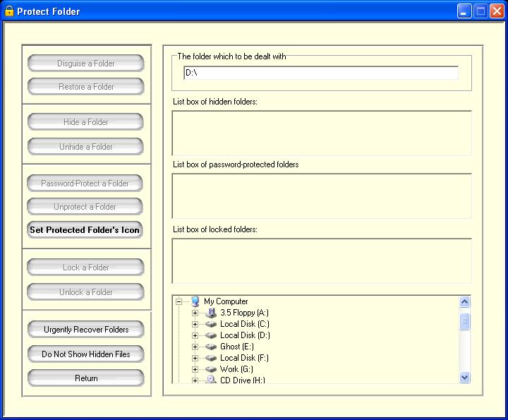This screenshot has height=420, width=508.
Task: Expand the CD Drive (H:) node
Action: tap(195, 380)
